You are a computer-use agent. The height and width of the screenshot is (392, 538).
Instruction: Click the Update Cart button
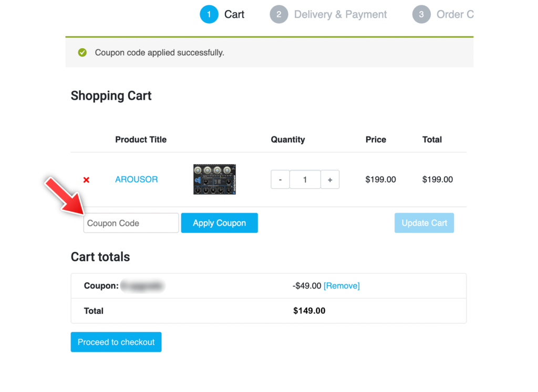click(424, 223)
